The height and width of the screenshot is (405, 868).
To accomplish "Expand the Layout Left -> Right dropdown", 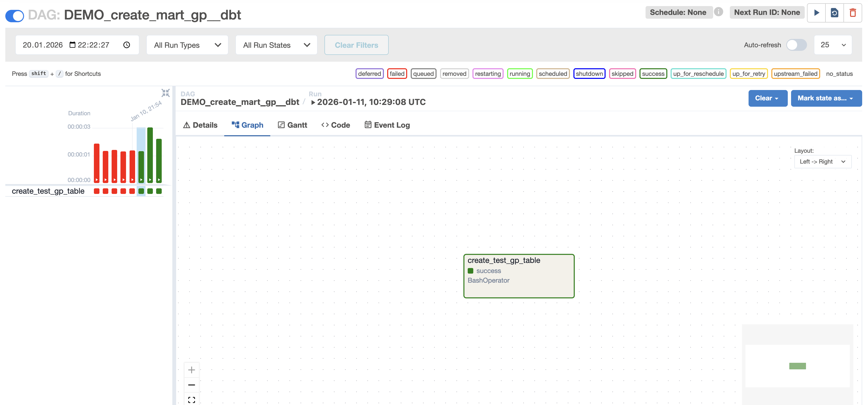I will tap(822, 162).
